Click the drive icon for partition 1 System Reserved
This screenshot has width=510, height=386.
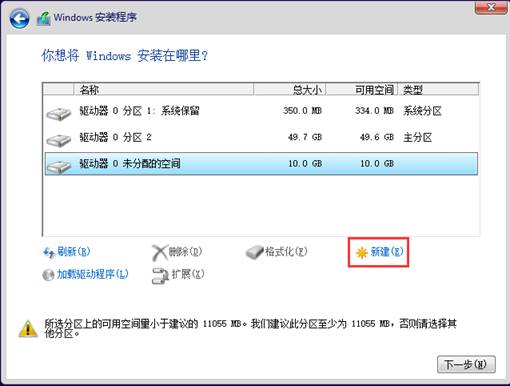[x=59, y=113]
